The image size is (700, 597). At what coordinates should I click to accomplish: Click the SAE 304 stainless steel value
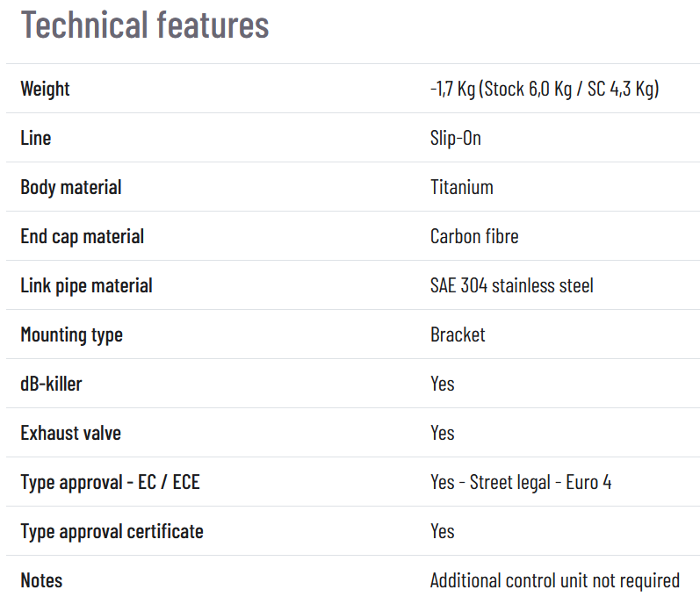pyautogui.click(x=511, y=285)
